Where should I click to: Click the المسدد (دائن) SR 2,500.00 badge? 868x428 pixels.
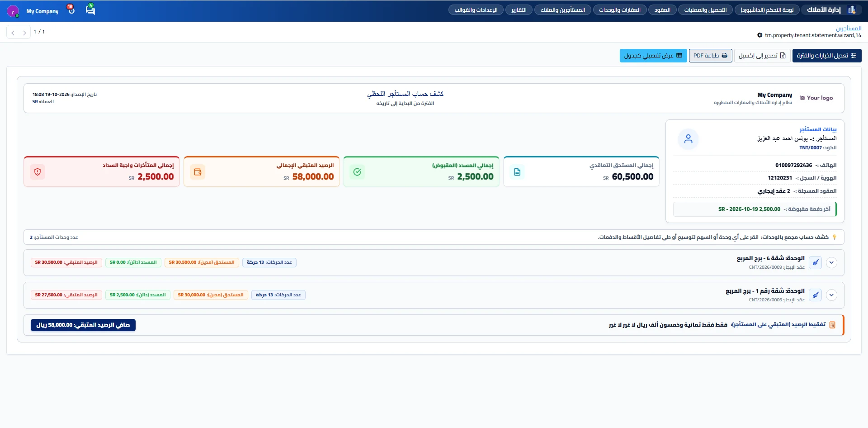[138, 295]
